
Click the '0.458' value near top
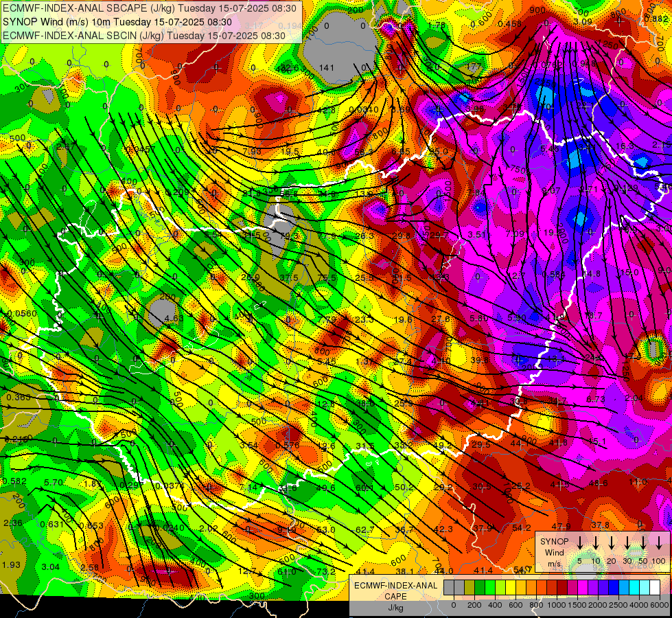tap(510, 24)
